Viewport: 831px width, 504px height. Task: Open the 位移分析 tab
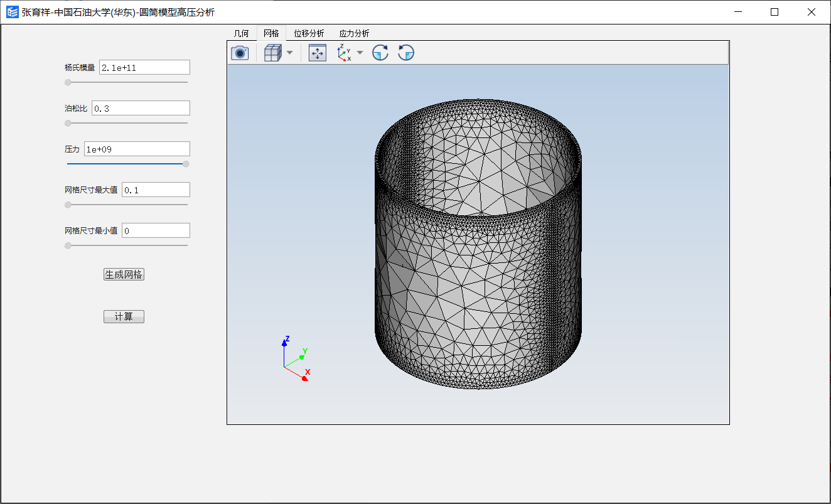[309, 34]
